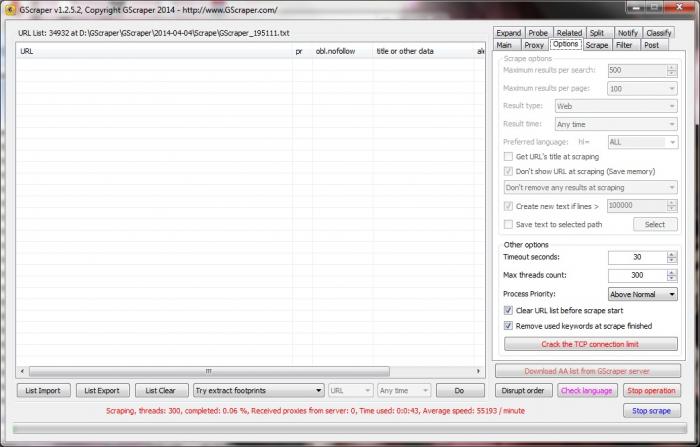Click Download AA list from GScraper server
This screenshot has width=700, height=447.
coord(588,371)
